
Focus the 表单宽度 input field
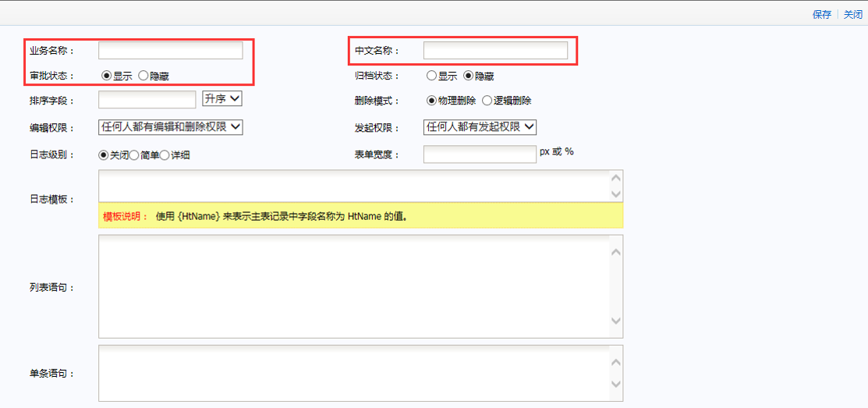pyautogui.click(x=480, y=154)
